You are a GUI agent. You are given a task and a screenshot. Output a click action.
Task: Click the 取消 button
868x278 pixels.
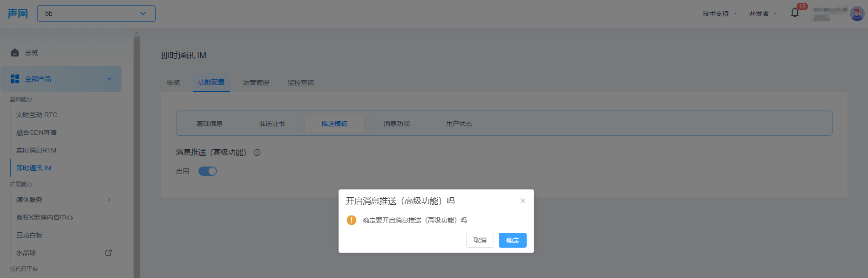point(480,240)
